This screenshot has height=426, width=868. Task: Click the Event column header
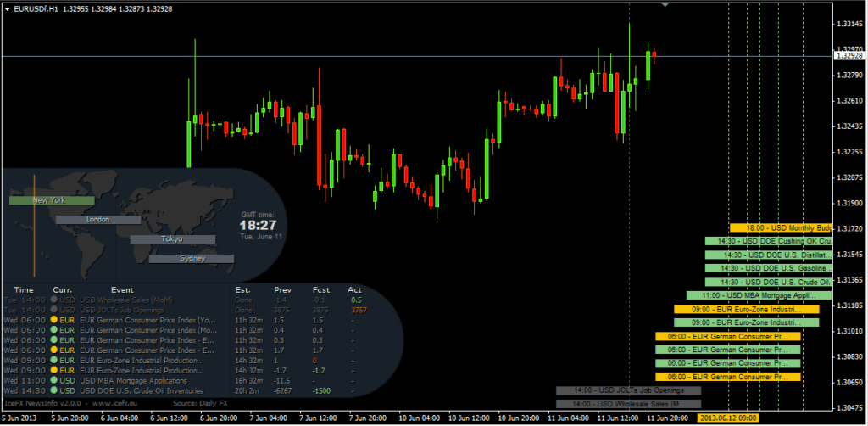122,289
